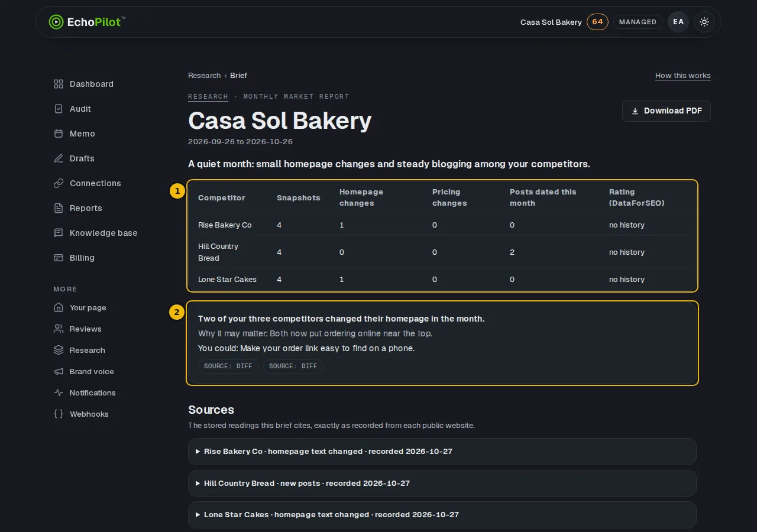Click the RESEARCH tag above the title
Image resolution: width=757 pixels, height=532 pixels.
coord(208,96)
